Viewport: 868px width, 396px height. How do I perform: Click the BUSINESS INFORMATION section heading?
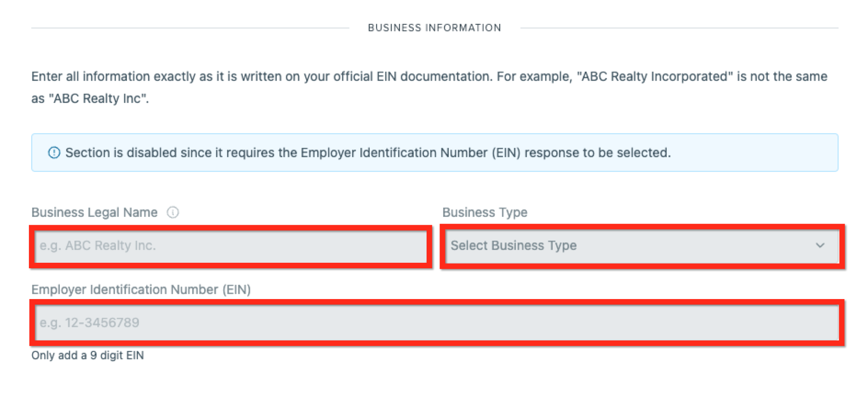coord(434,28)
